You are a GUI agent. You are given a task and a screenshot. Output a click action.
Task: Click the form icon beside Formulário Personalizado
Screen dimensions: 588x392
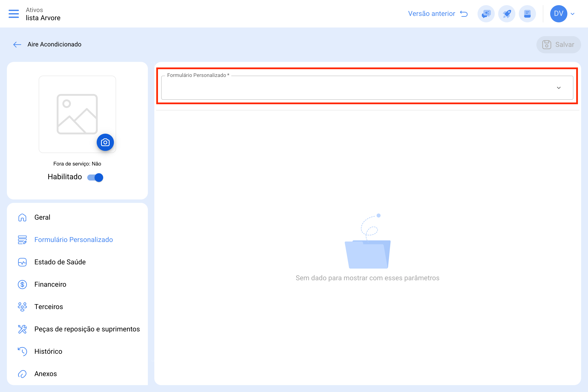[x=22, y=239]
